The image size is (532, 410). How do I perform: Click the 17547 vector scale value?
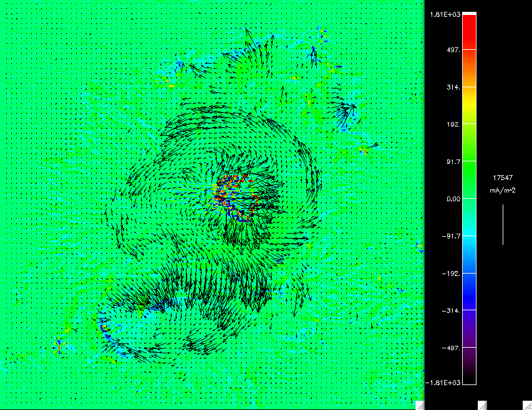pos(503,178)
